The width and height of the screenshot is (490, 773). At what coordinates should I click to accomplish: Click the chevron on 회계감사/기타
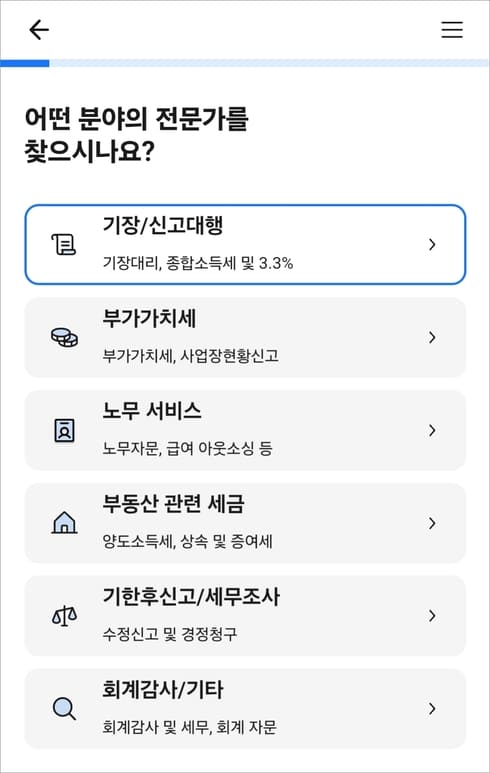pyautogui.click(x=432, y=708)
